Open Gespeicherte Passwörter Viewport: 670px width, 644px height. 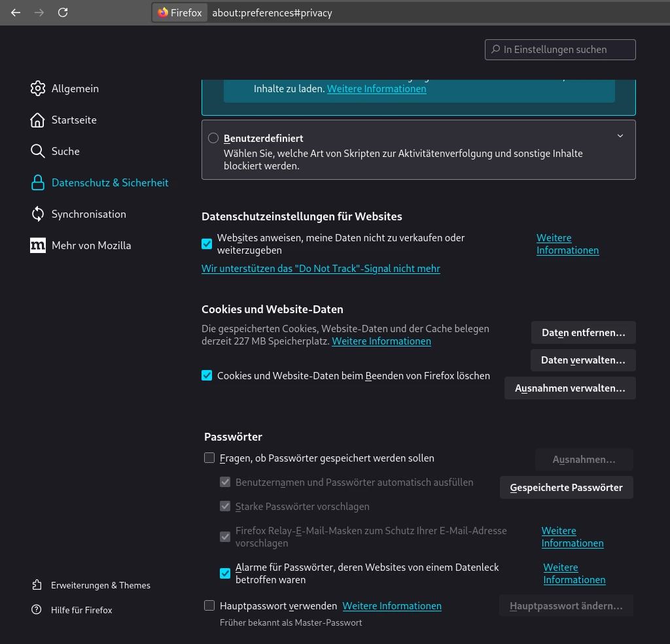click(566, 487)
